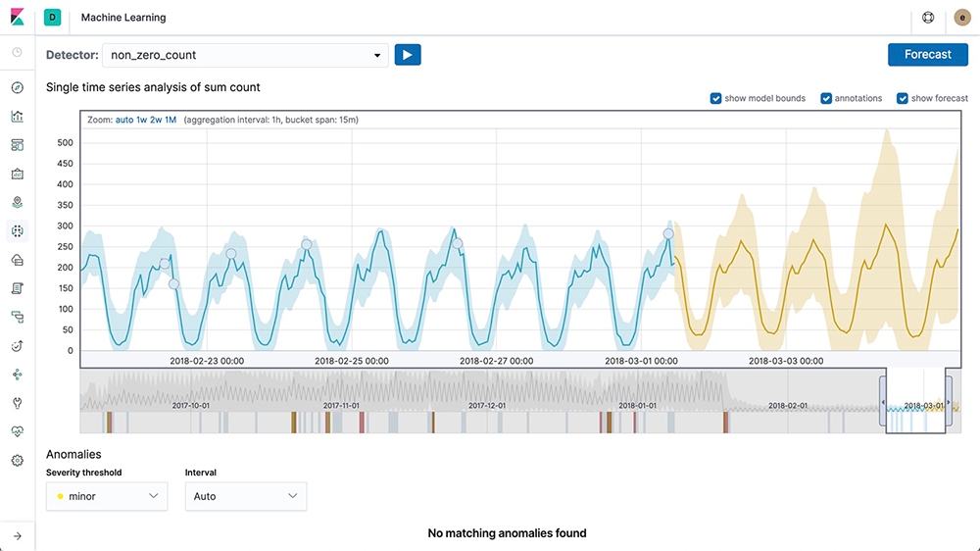Set chart zoom to 1M

point(171,120)
